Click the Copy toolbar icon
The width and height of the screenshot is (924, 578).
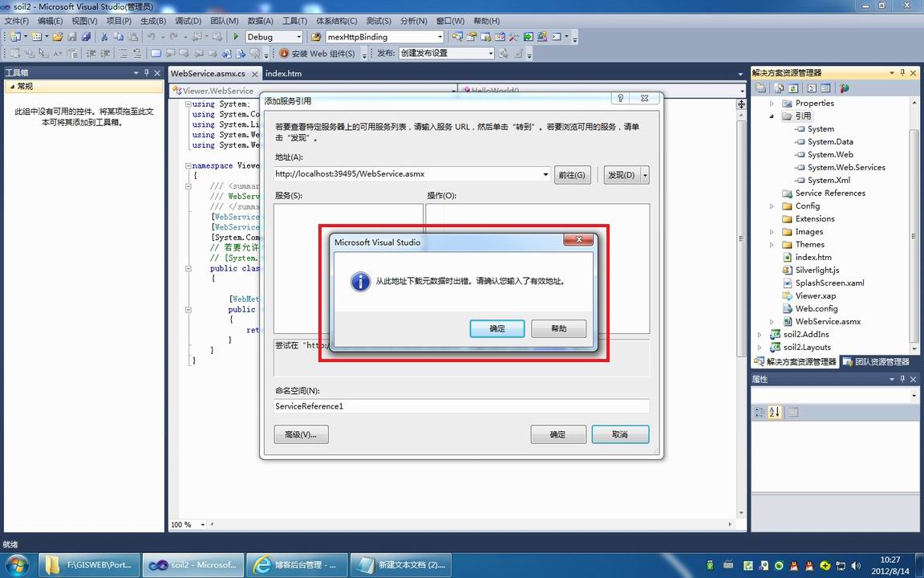point(119,37)
